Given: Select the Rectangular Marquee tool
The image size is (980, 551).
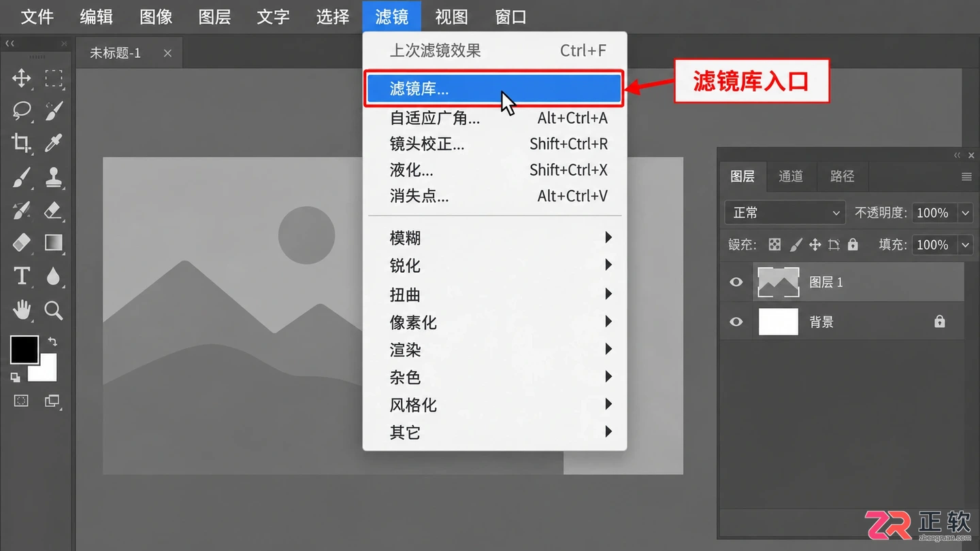Looking at the screenshot, I should point(54,78).
